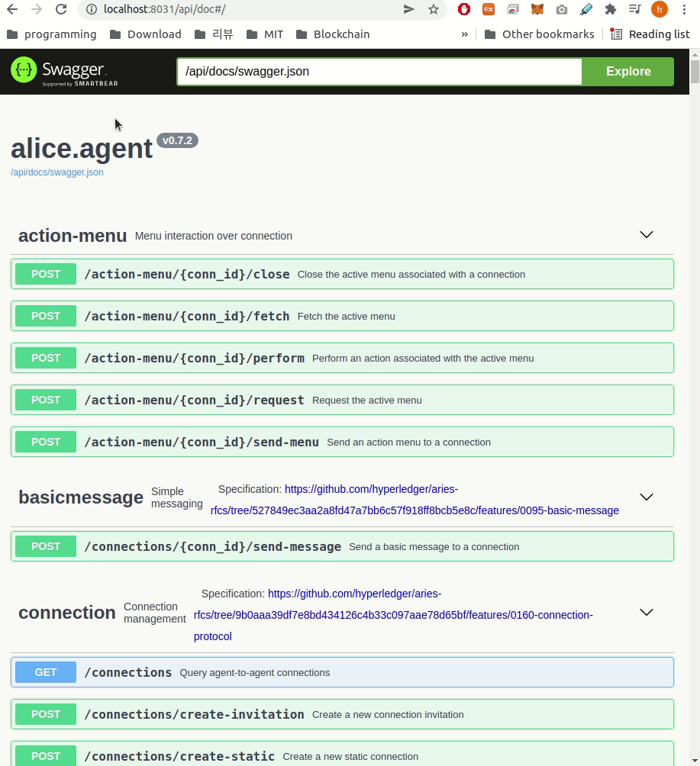This screenshot has width=700, height=766.
Task: Expand POST /action-menu/{conn_id}/send-menu endpoint
Action: click(x=342, y=442)
